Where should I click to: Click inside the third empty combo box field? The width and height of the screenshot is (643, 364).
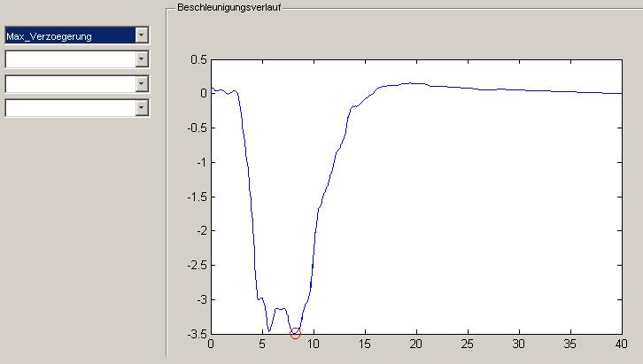pos(69,83)
